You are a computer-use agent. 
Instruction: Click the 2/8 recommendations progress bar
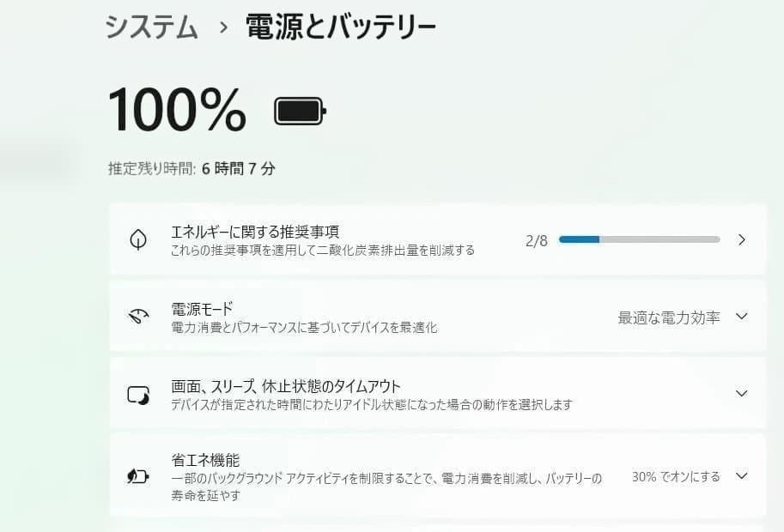click(640, 239)
